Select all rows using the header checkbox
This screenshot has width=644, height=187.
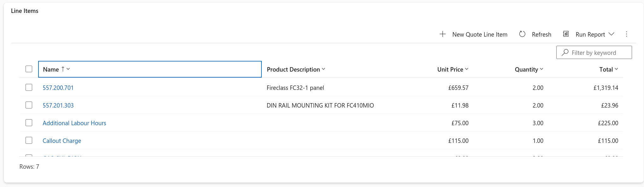(x=29, y=68)
